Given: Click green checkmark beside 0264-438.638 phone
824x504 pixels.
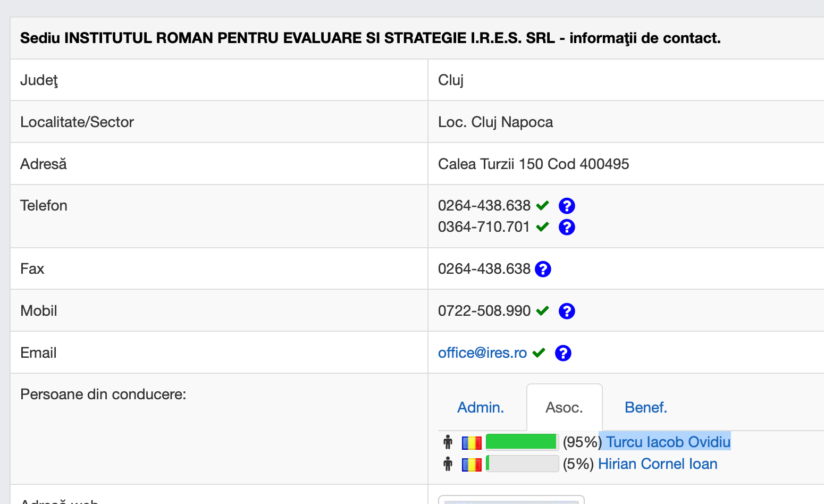Looking at the screenshot, I should [x=542, y=205].
